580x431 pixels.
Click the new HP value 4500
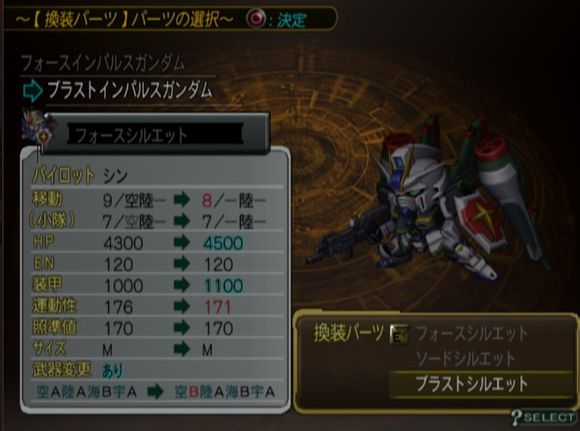223,243
